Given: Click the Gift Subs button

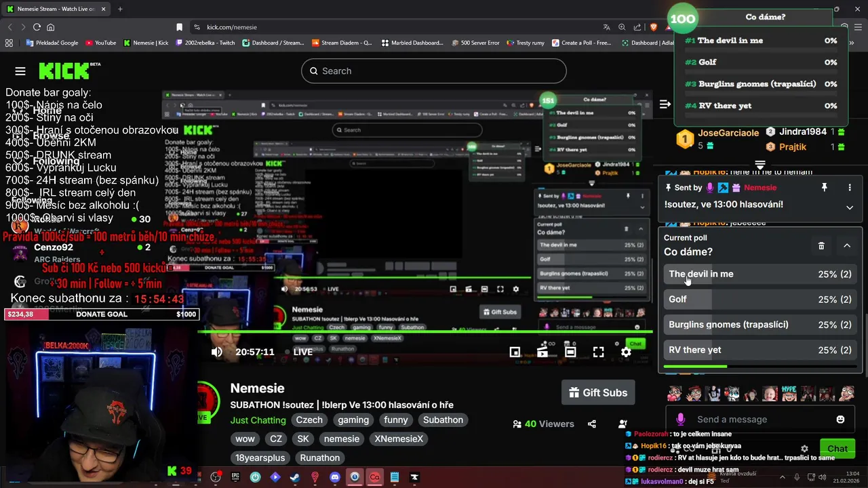Looking at the screenshot, I should point(598,392).
